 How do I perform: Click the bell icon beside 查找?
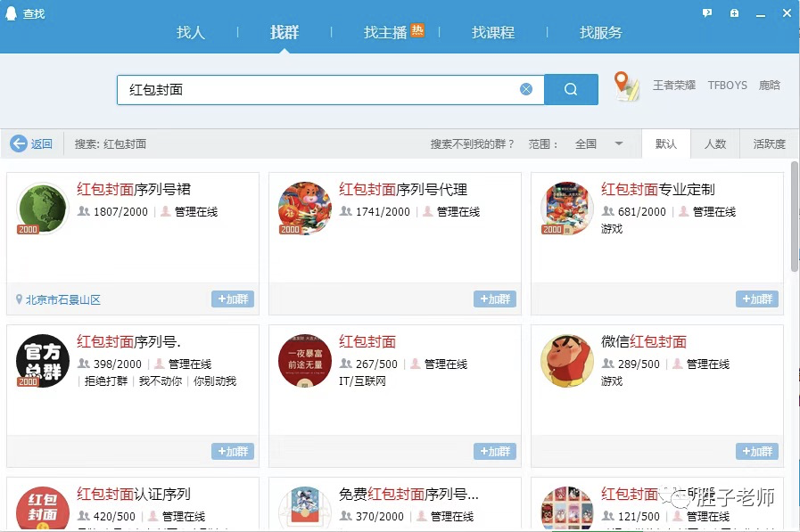point(11,14)
